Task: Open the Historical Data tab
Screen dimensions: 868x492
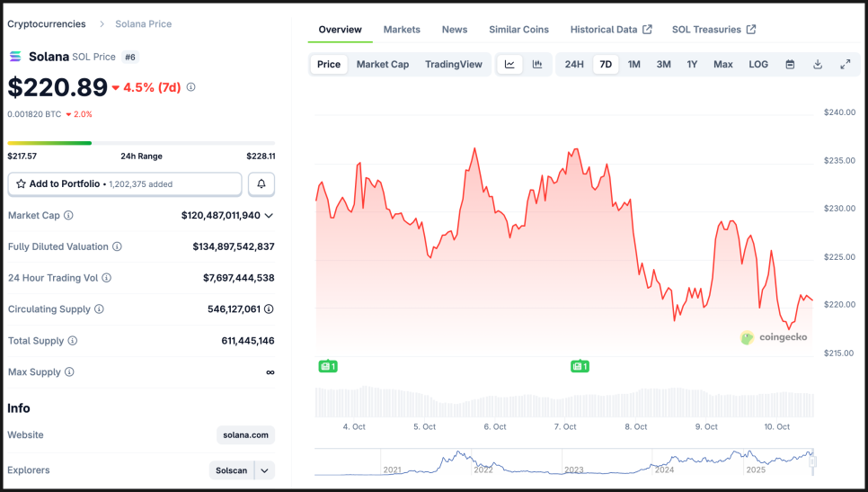Action: (x=610, y=30)
